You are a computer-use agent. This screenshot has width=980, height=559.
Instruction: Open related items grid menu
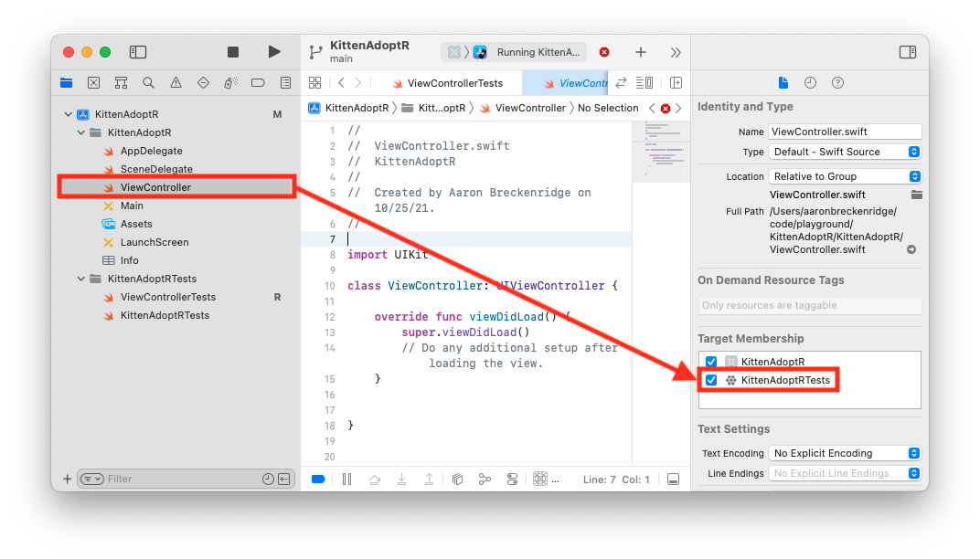point(315,82)
